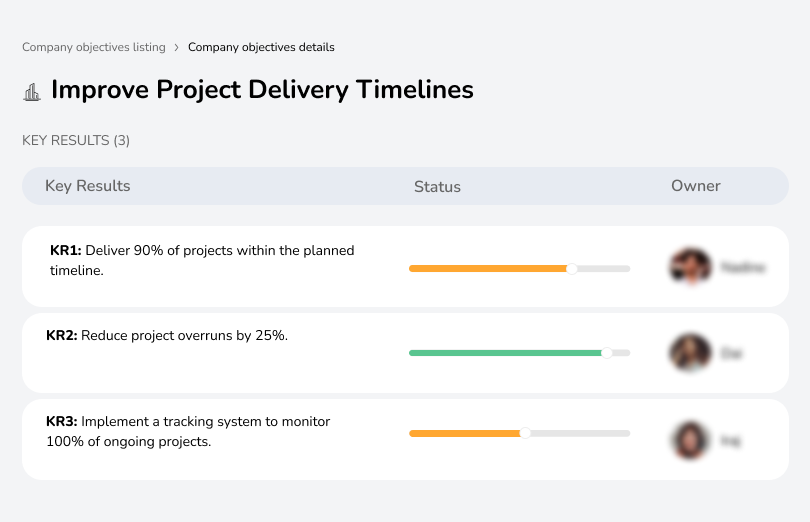Click the blurred owner name in KR3 row

(x=730, y=441)
